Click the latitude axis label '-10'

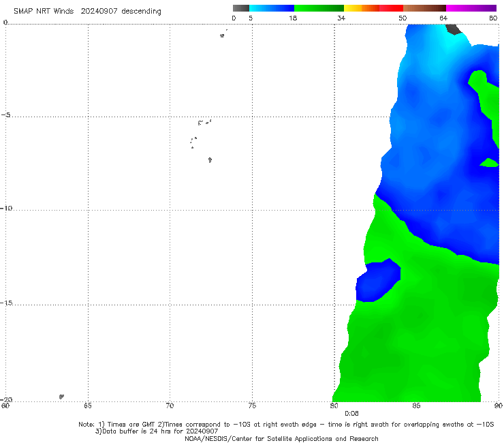pyautogui.click(x=6, y=208)
